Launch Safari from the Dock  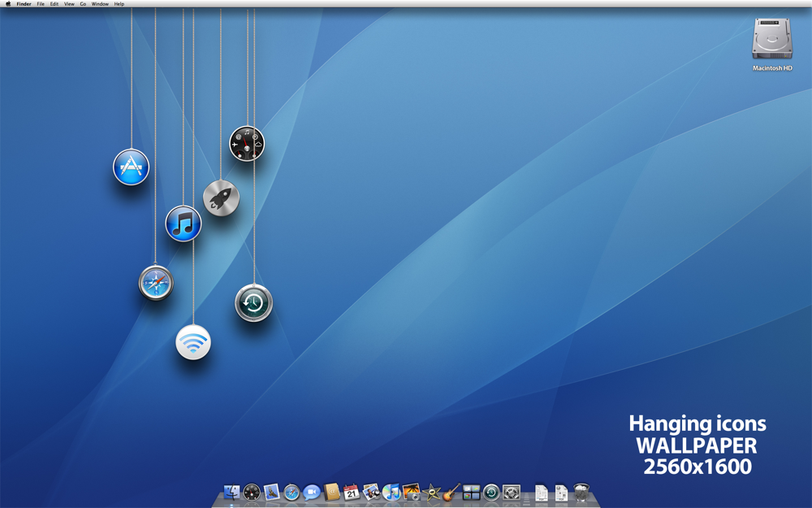pyautogui.click(x=290, y=493)
